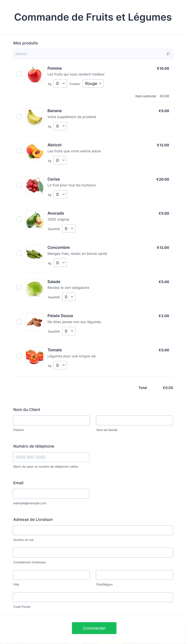This screenshot has width=186, height=644.
Task: Open the Avocado Quantité dropdown
Action: point(68,228)
